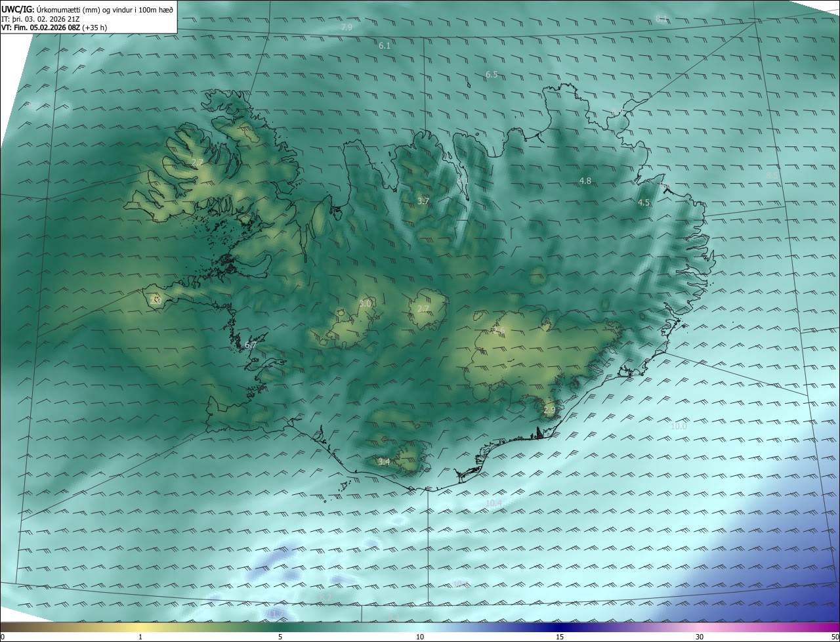Click the 8.5 value over the sea
Screen dimensions: 840x642
pos(771,175)
